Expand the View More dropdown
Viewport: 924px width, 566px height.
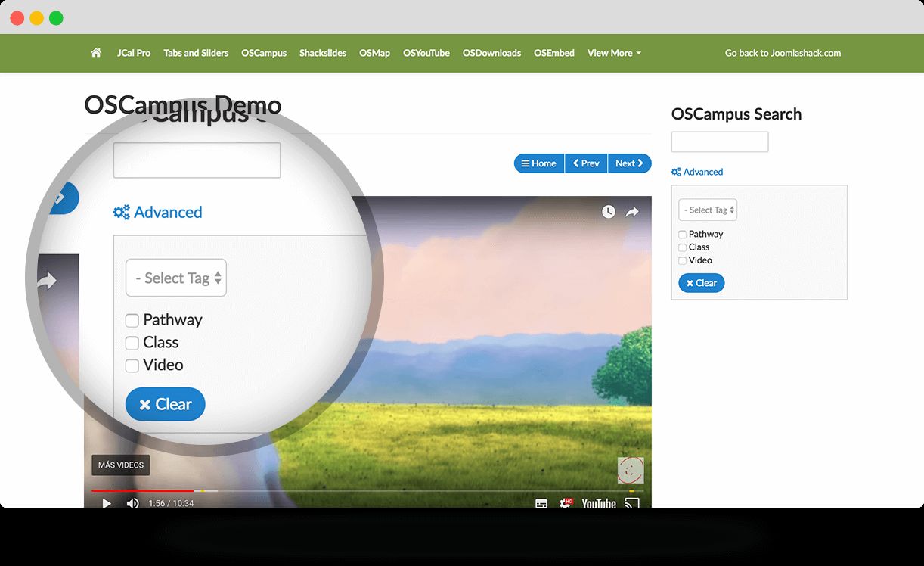click(614, 53)
